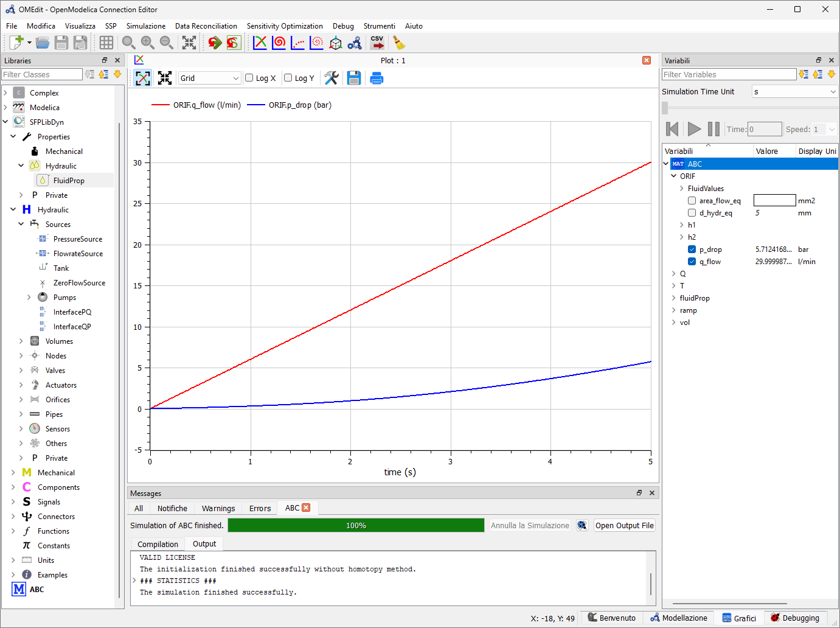Open the Grid style dropdown
The height and width of the screenshot is (628, 840).
[210, 78]
